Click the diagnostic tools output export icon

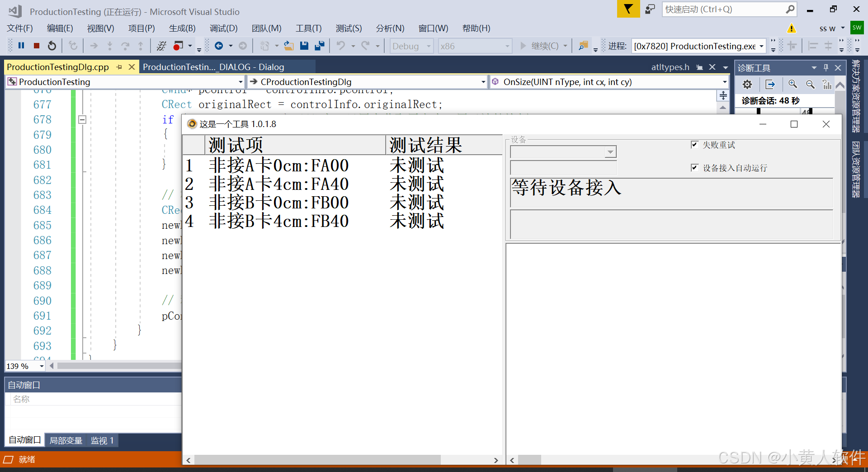(770, 85)
